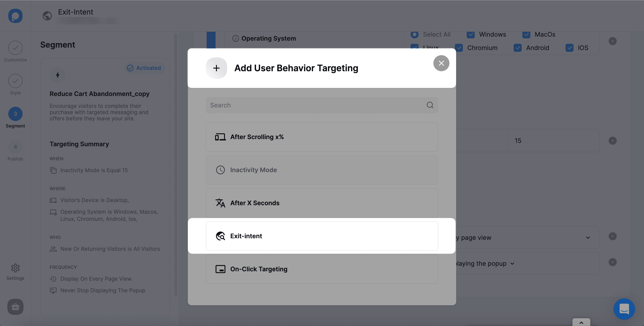The height and width of the screenshot is (326, 644).
Task: Click the magnifier search icon
Action: click(x=430, y=105)
